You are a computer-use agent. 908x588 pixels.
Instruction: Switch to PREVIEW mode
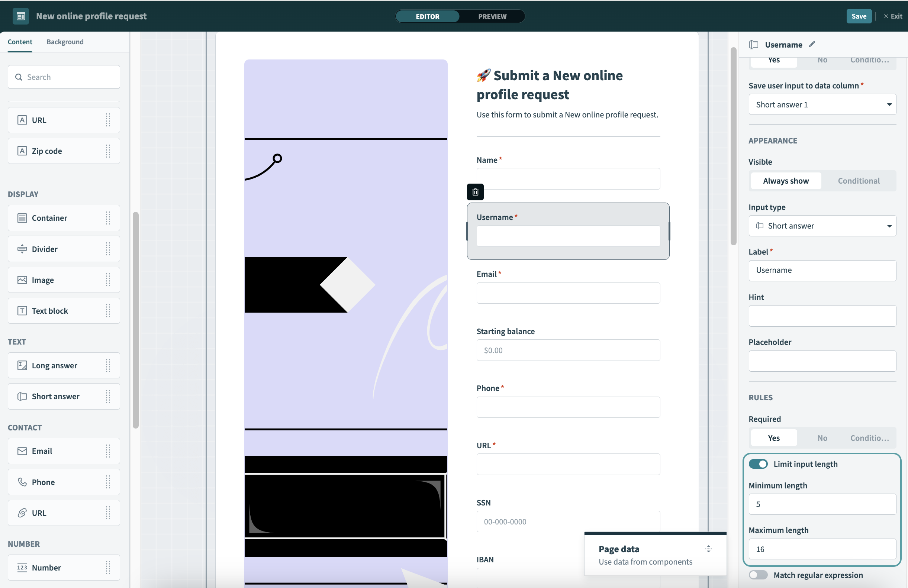pos(492,16)
